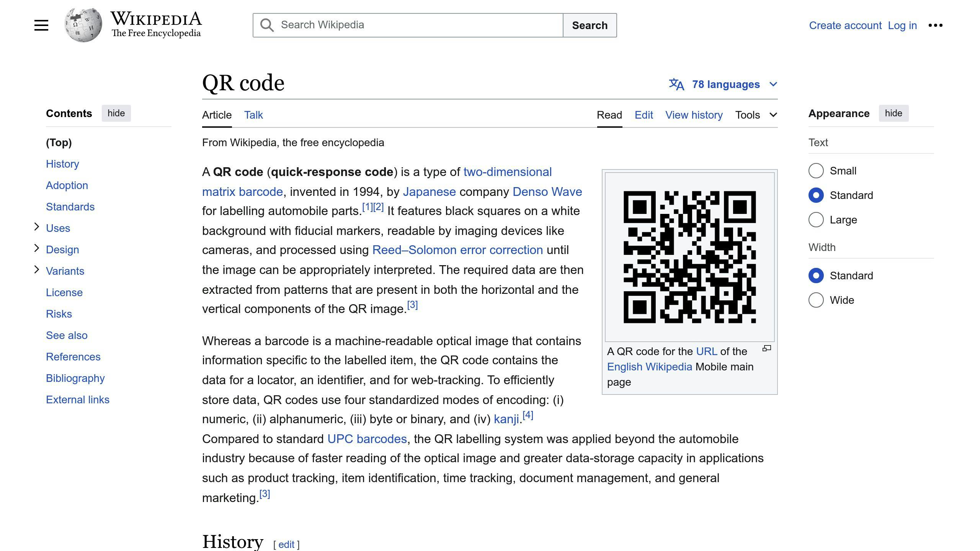Go to Uses in contents
This screenshot has width=980, height=551.
tap(58, 228)
